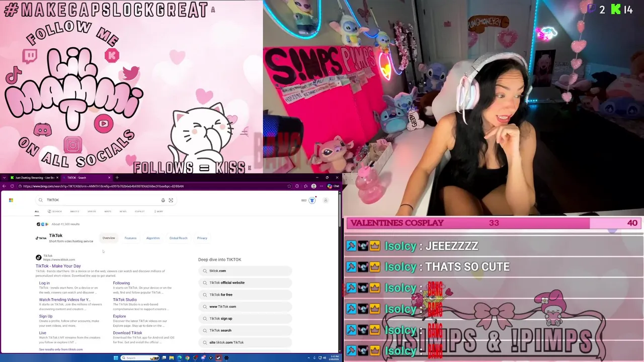Image resolution: width=644 pixels, height=362 pixels.
Task: Open Discord from the taskbar
Action: (203, 358)
